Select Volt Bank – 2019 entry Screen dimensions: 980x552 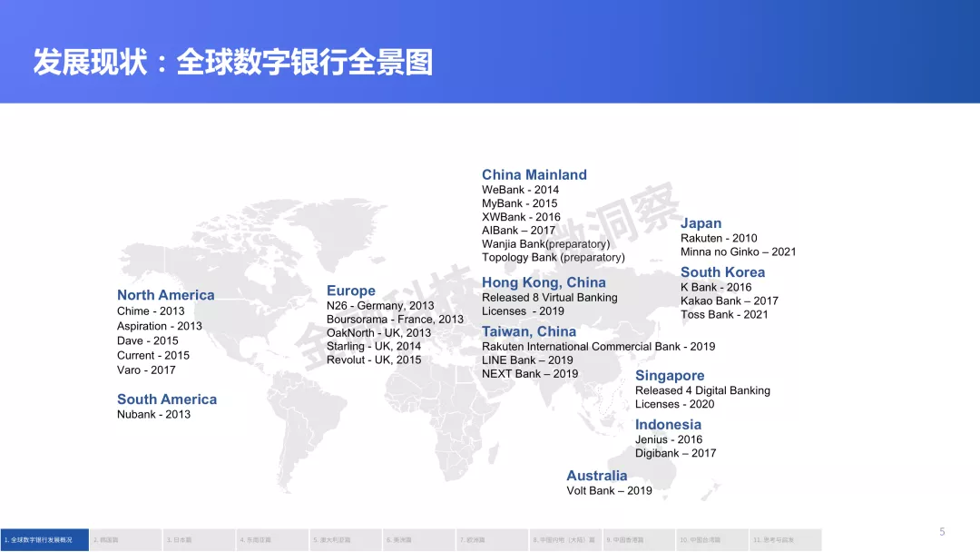click(x=609, y=491)
